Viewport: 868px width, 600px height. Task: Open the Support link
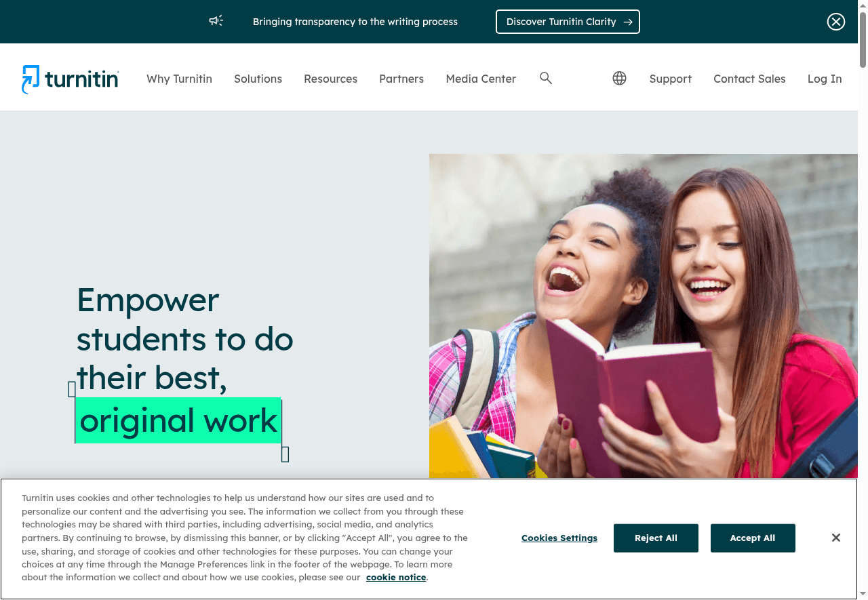(x=670, y=79)
